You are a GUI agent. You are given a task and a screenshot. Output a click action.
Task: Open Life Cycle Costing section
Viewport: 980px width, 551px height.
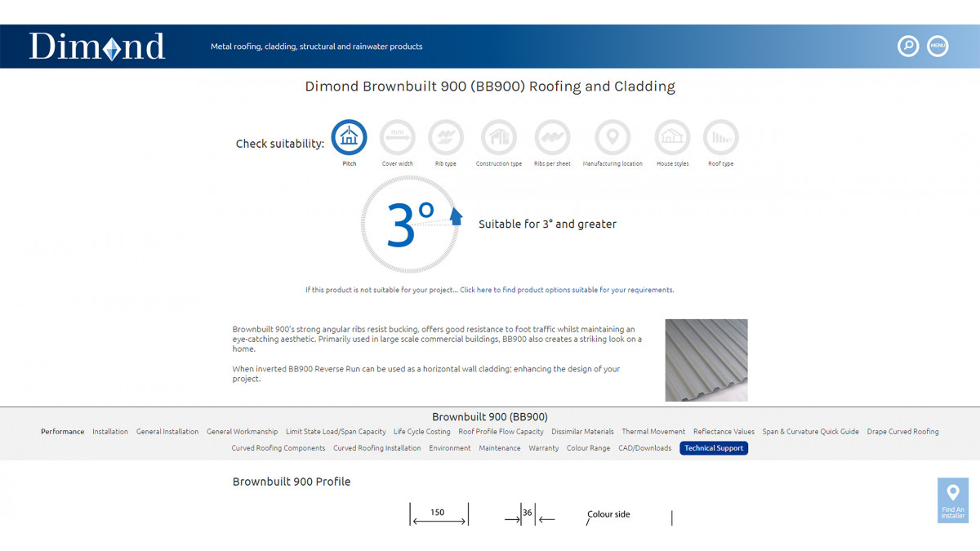coord(422,432)
